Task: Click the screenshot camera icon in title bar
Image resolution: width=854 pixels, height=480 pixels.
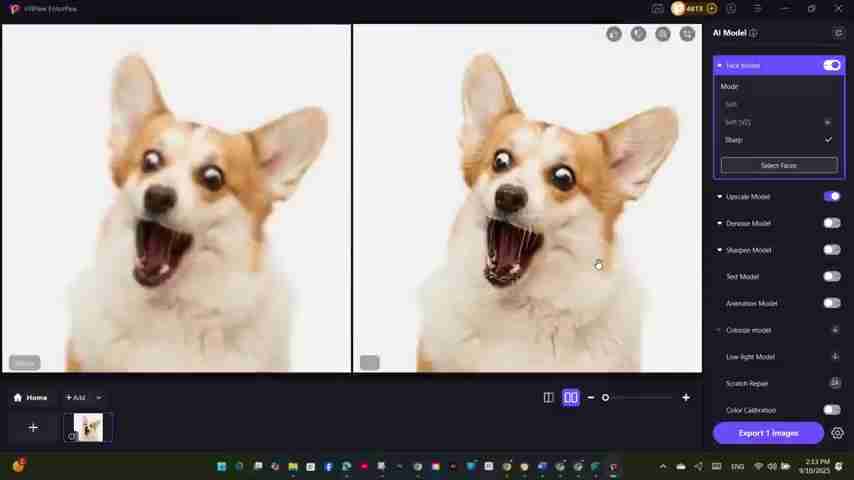Action: (657, 9)
